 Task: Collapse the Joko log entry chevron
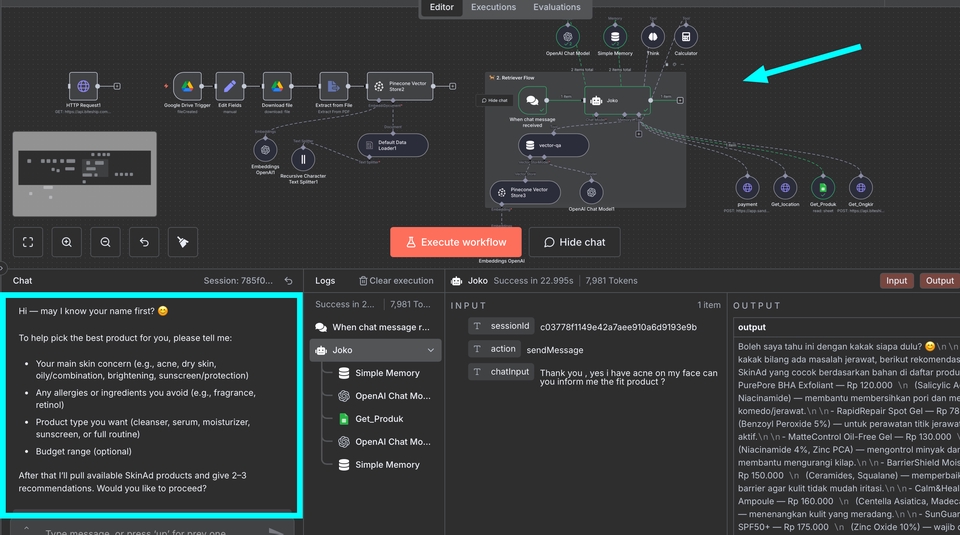pyautogui.click(x=431, y=350)
